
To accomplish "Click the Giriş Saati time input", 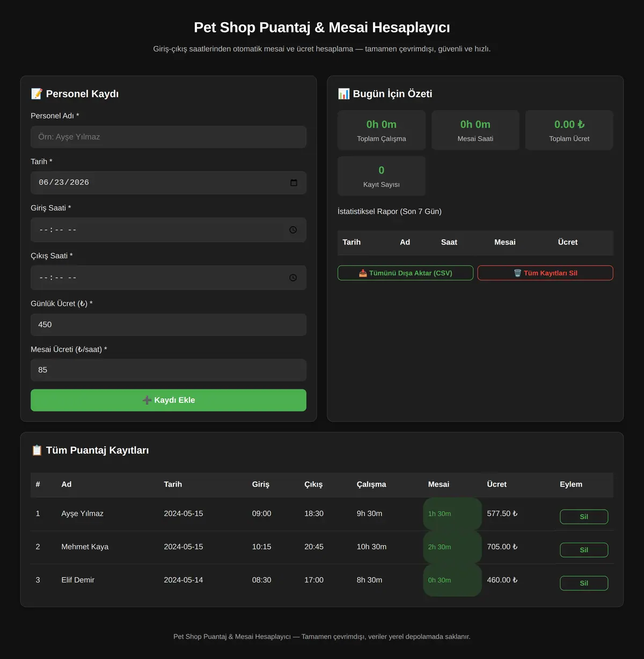I will (x=169, y=230).
